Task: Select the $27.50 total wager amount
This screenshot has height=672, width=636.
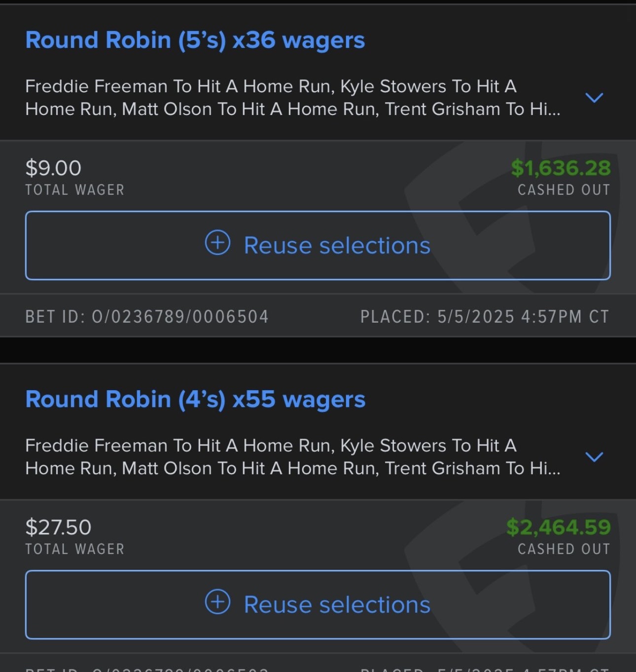Action: (58, 527)
